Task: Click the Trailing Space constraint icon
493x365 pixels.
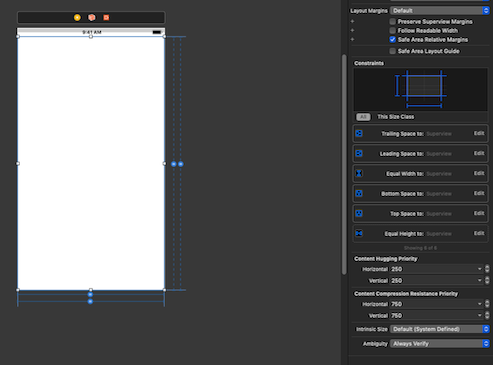Action: [359, 133]
